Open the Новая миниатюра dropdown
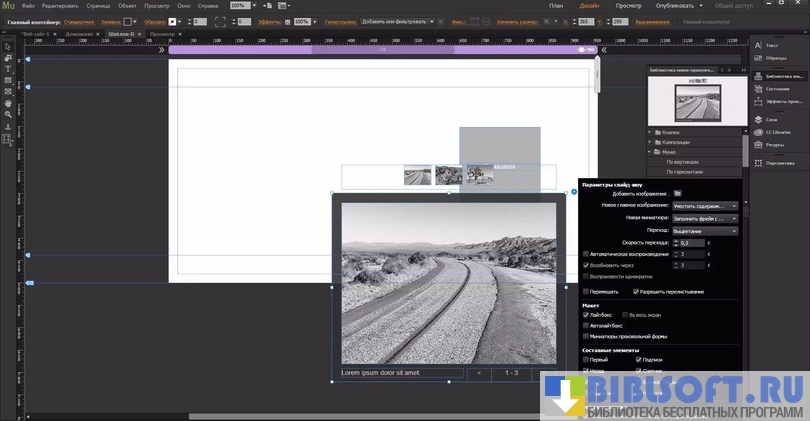Image resolution: width=810 pixels, height=421 pixels. (705, 217)
